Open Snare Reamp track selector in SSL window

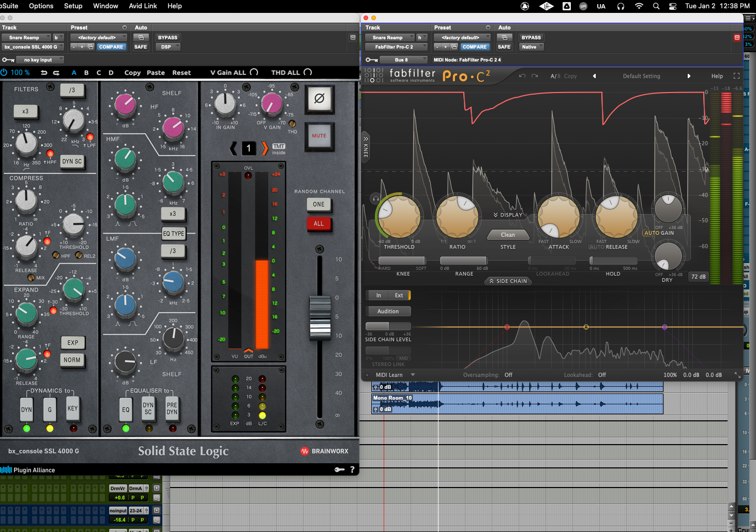tap(26, 37)
